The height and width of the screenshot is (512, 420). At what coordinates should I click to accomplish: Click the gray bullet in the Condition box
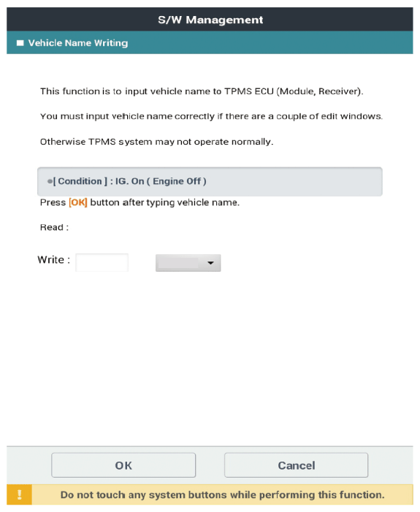coord(50,181)
